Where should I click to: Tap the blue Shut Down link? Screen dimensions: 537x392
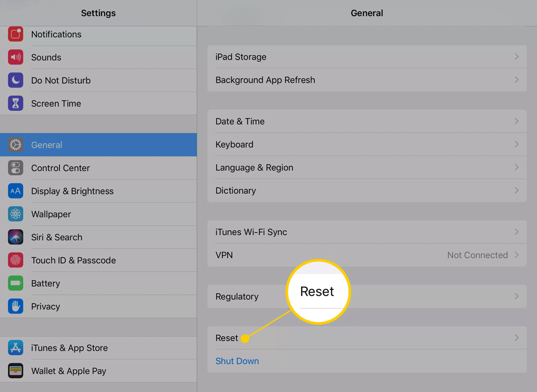coord(237,361)
